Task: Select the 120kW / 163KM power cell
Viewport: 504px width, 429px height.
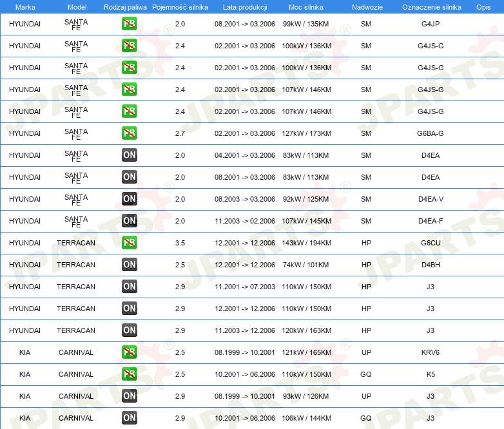Action: (x=306, y=330)
